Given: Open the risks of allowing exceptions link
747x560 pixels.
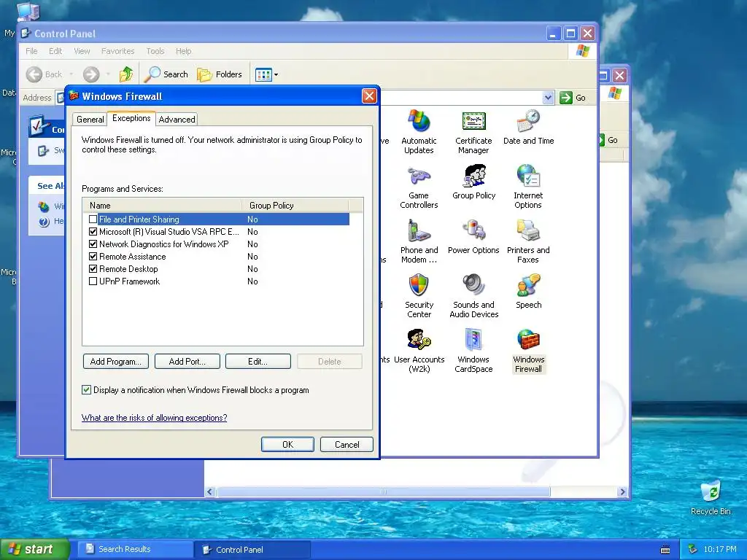Looking at the screenshot, I should coord(155,418).
